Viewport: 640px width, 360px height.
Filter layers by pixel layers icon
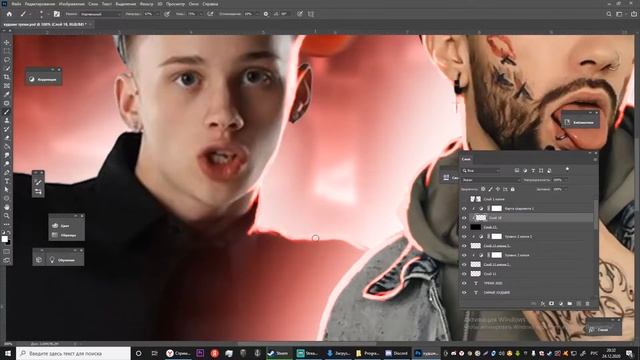(517, 171)
